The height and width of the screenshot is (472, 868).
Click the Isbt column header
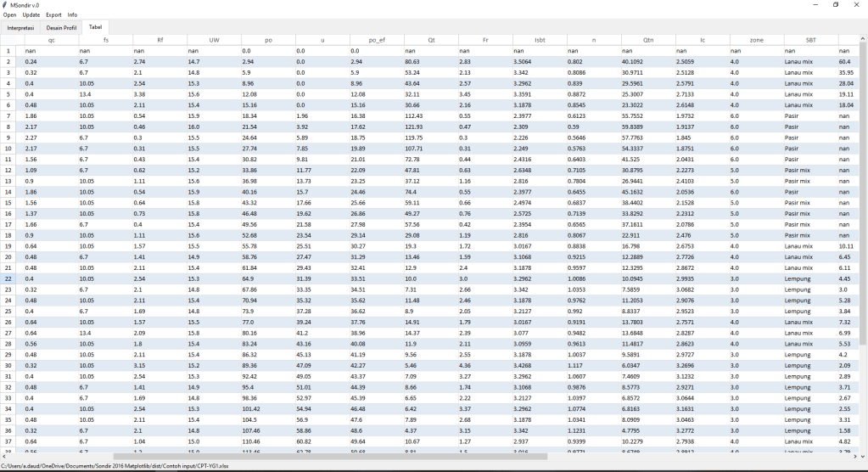click(x=540, y=39)
